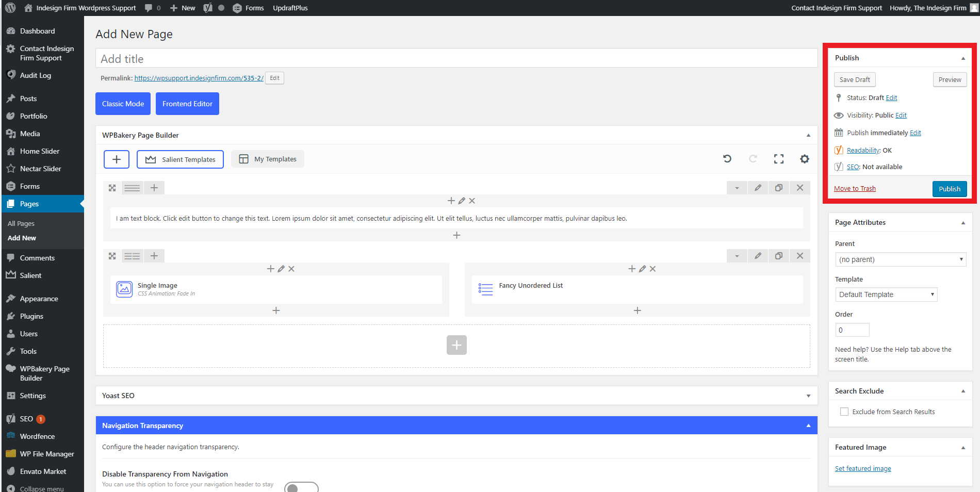Click the WPBakery add element plus button
Viewport: 980px width, 492px height.
point(117,159)
